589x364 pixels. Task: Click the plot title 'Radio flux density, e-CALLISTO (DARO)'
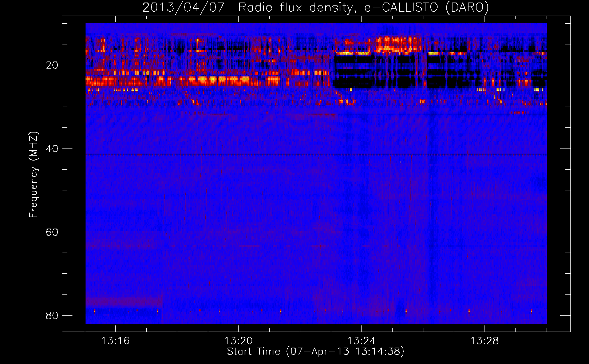(x=363, y=7)
